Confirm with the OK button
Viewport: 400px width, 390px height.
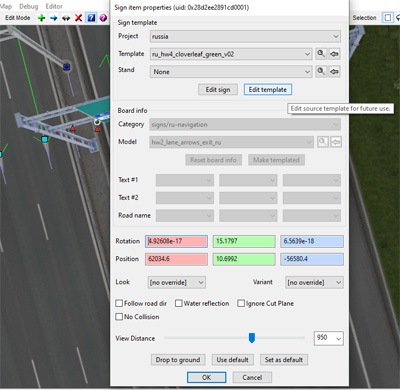pyautogui.click(x=206, y=377)
